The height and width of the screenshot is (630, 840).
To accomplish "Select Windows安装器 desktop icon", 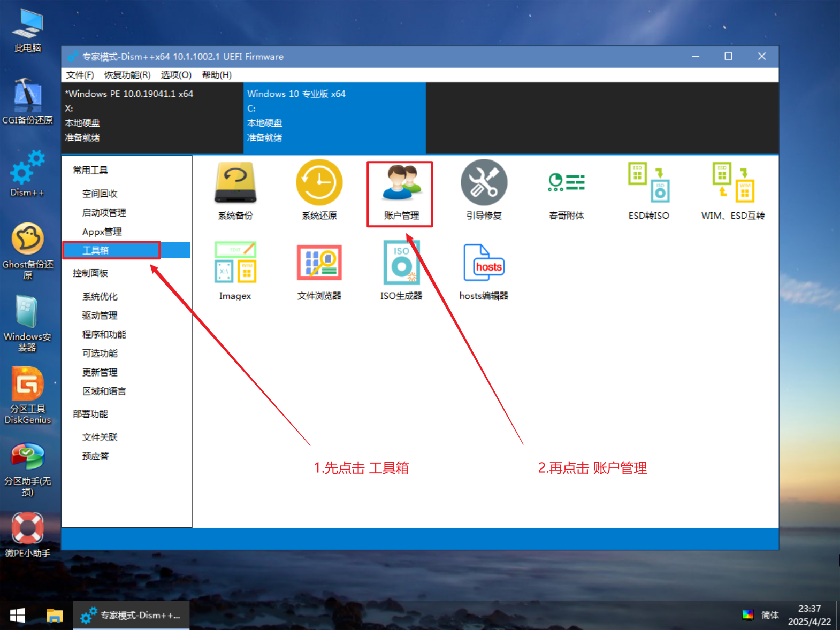I will point(28,324).
